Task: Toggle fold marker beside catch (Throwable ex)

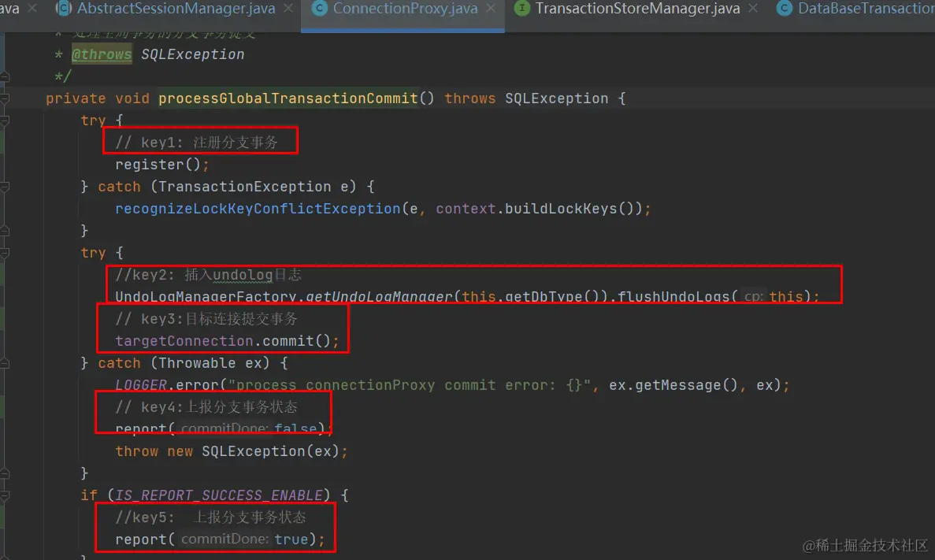Action: (5, 363)
